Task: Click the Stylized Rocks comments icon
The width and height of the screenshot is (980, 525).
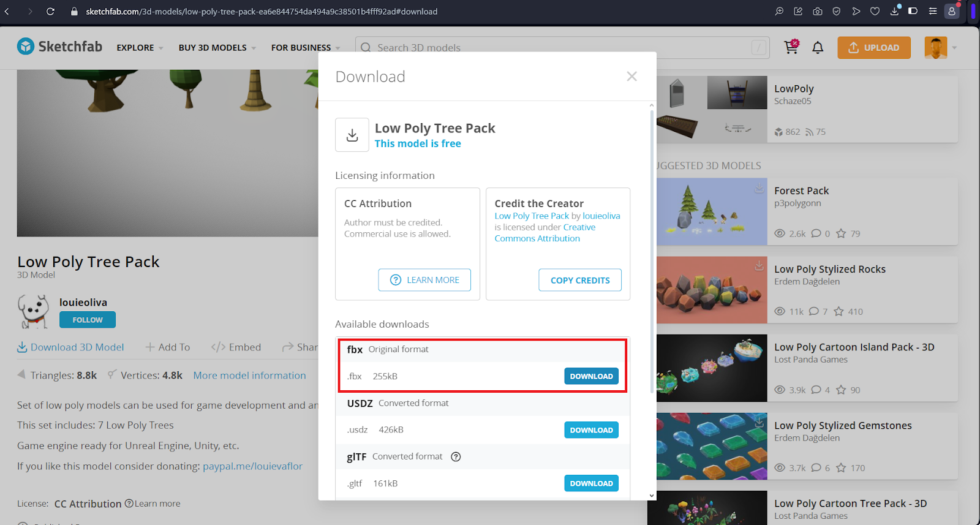Action: point(814,311)
